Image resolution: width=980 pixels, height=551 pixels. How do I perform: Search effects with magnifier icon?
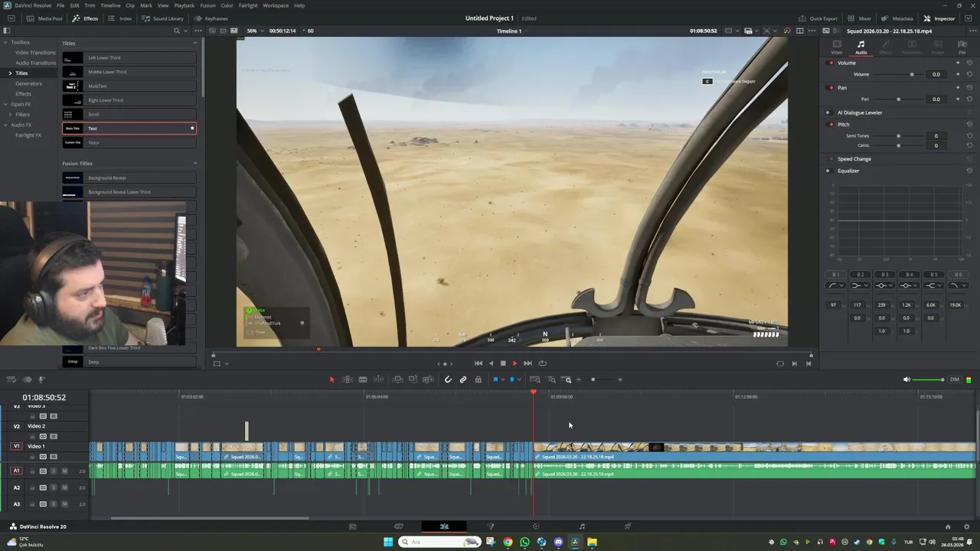(176, 31)
